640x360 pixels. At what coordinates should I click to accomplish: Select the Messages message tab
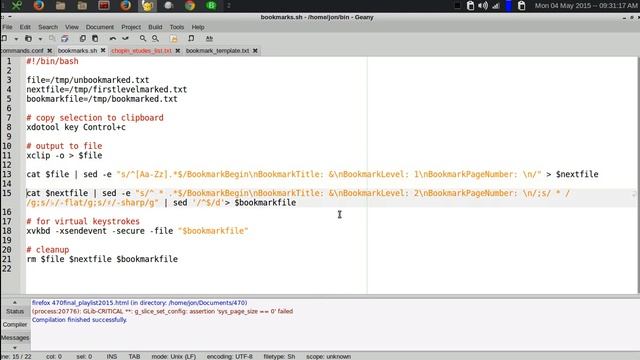[15, 338]
